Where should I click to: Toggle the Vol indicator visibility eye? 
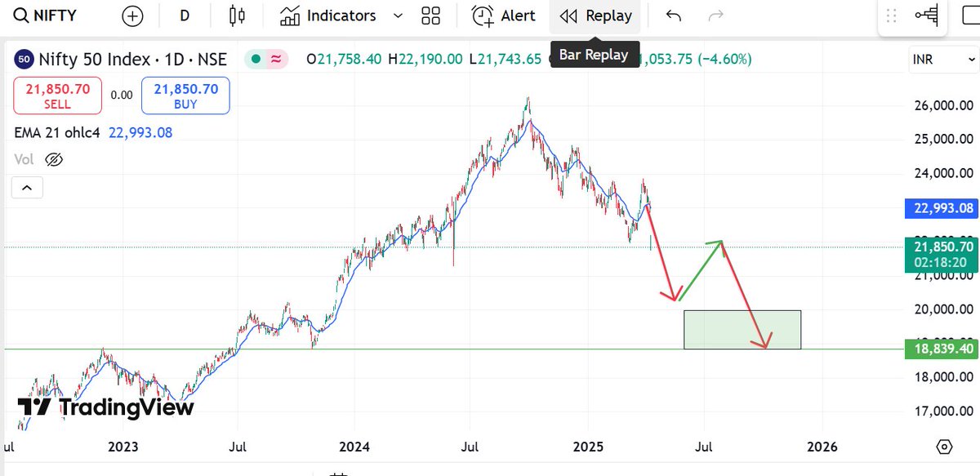tap(54, 159)
